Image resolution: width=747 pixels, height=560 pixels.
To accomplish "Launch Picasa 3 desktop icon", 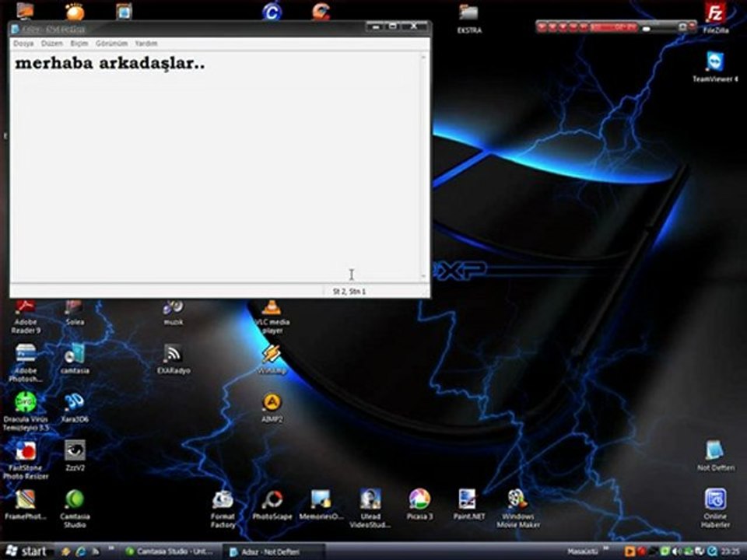I will [419, 505].
